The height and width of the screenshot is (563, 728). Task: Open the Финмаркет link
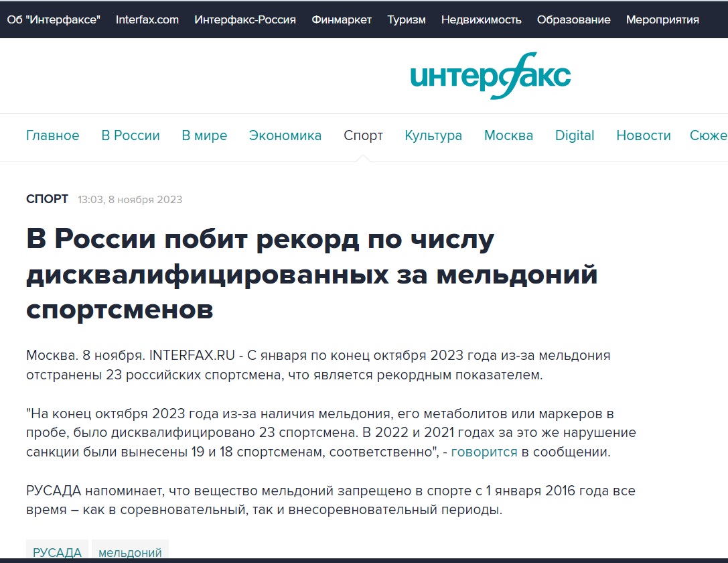342,19
